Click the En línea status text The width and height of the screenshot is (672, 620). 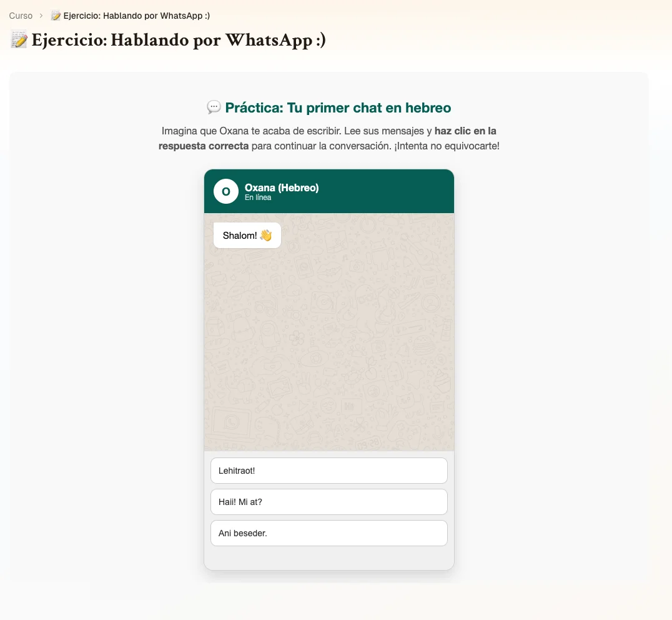259,196
